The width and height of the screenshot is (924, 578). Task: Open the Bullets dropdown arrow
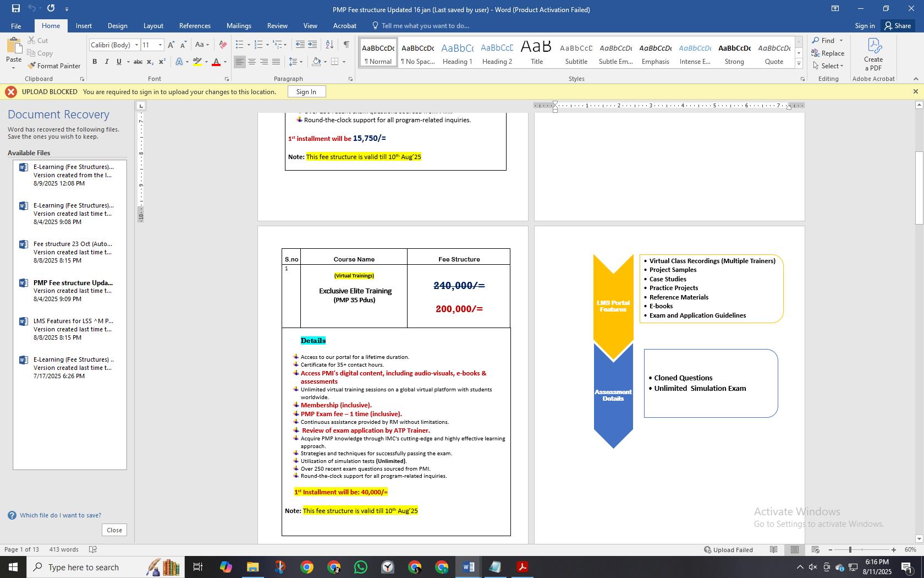coord(249,45)
